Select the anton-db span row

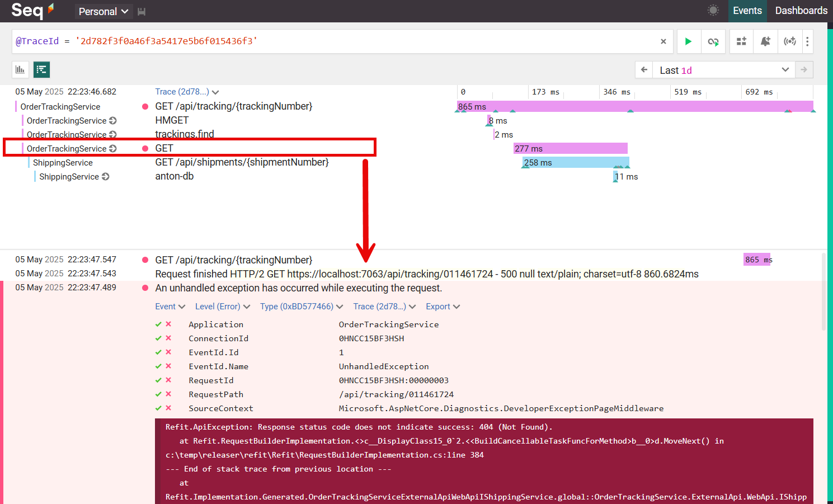(174, 176)
